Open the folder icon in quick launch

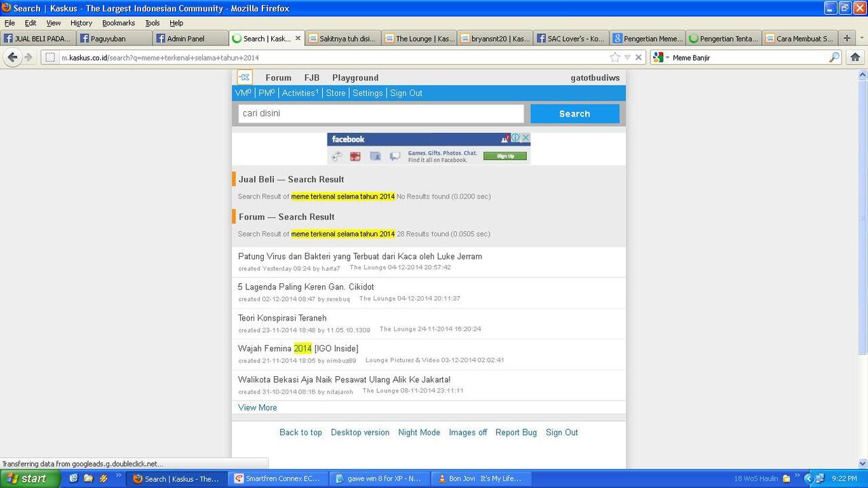coord(89,479)
